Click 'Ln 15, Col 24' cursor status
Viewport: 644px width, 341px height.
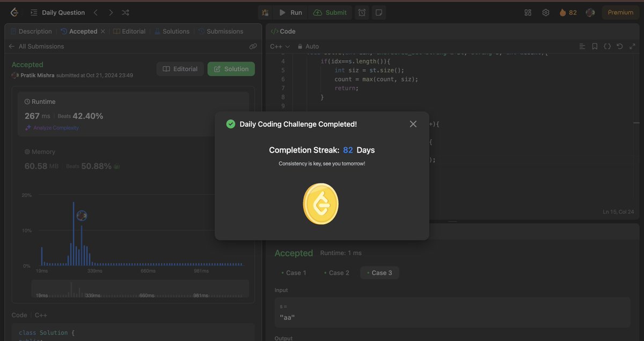(618, 212)
